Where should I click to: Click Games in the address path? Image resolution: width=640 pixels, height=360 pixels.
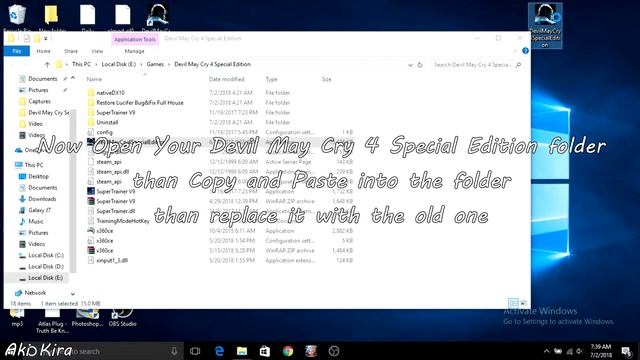tap(155, 64)
